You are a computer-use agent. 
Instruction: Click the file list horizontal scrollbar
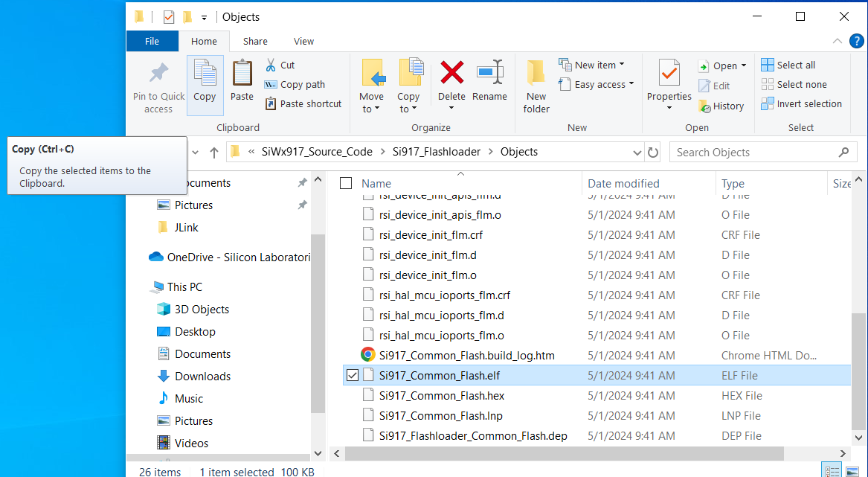564,453
